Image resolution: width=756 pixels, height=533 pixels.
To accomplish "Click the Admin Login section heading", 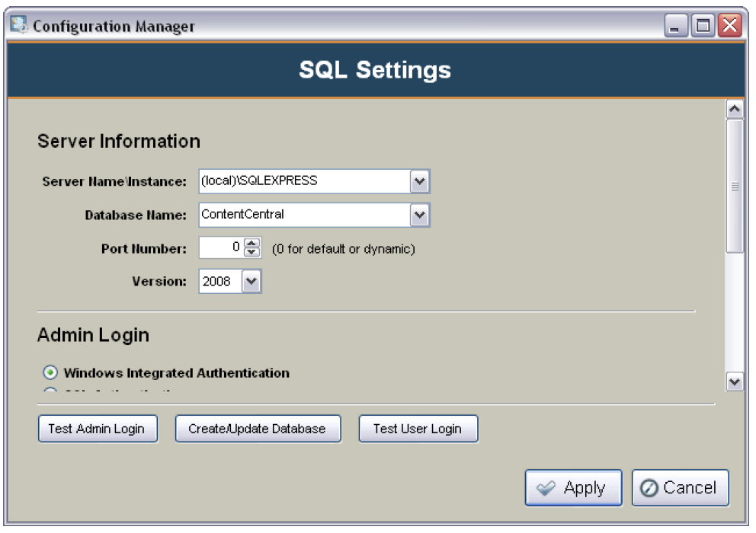I will tap(92, 335).
